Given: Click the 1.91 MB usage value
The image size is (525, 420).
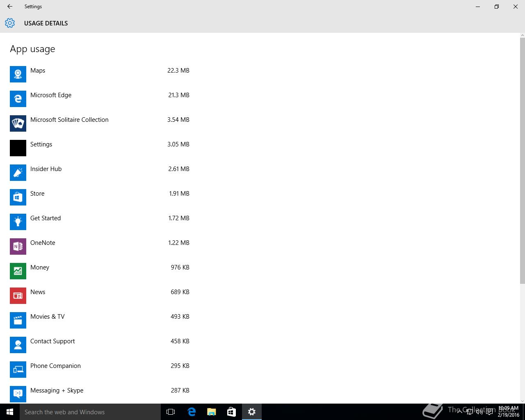Looking at the screenshot, I should (179, 194).
